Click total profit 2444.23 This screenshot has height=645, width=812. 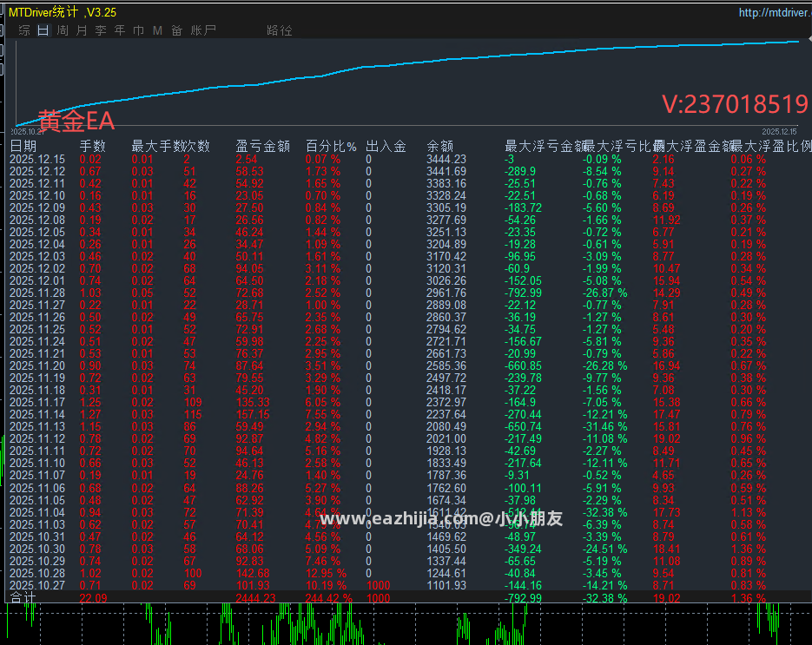click(x=256, y=598)
